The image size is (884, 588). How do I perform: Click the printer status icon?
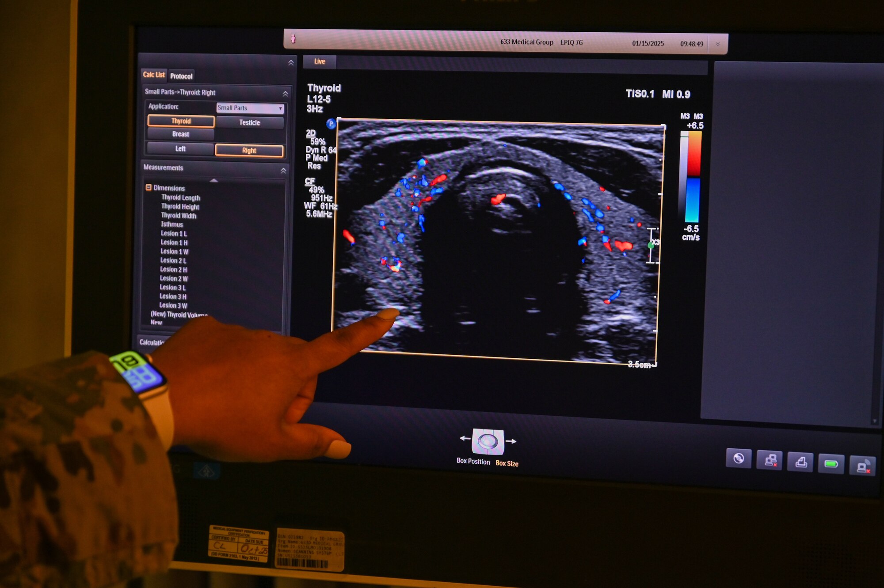click(x=800, y=462)
